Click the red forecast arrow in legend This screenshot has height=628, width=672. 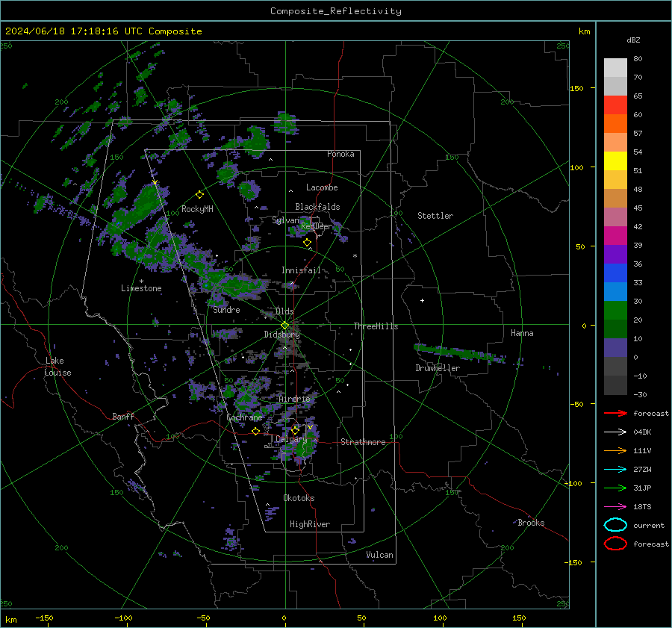[x=615, y=413]
